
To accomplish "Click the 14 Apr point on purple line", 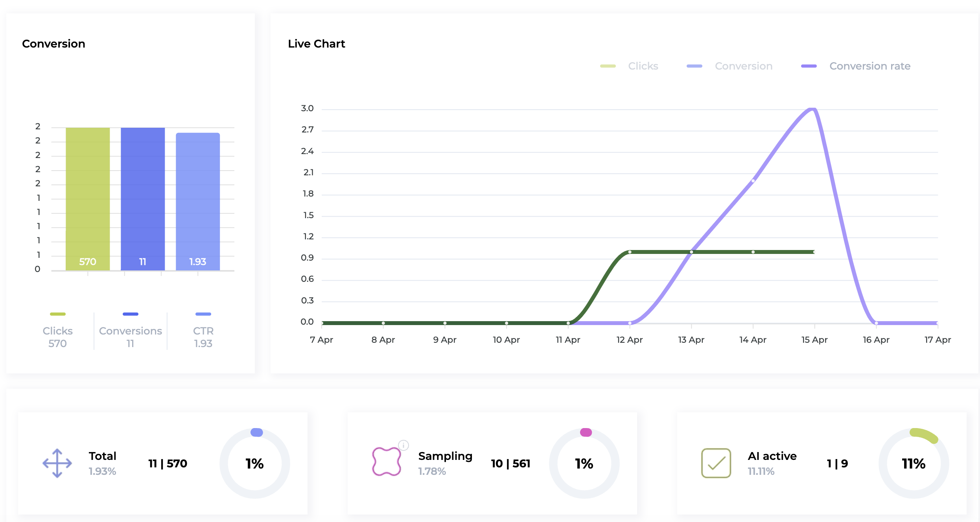I will (x=753, y=181).
